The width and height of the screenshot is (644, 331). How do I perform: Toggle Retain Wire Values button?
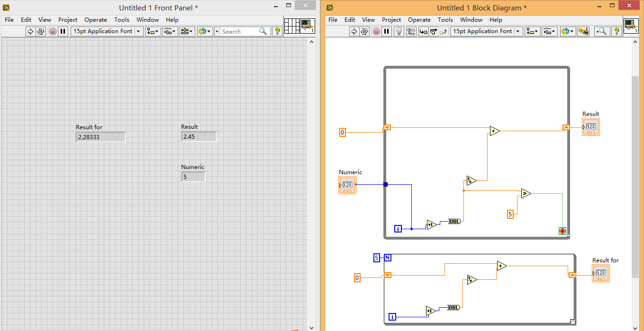pyautogui.click(x=410, y=31)
